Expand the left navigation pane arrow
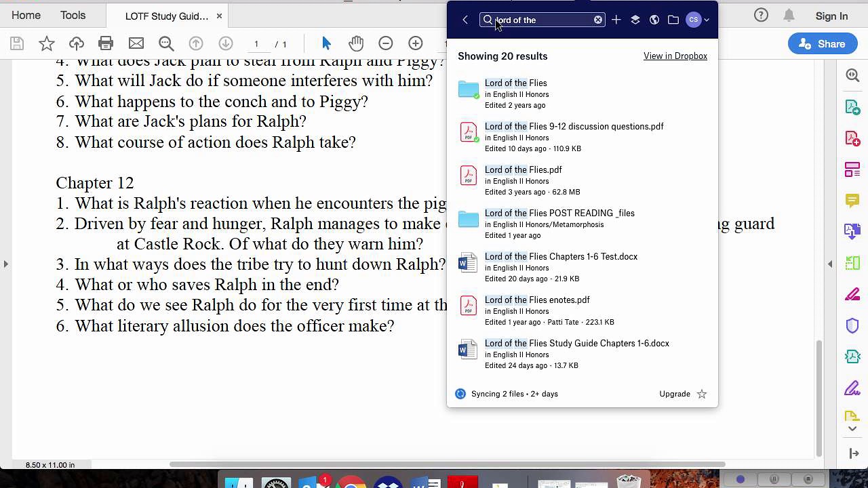868x488 pixels. click(6, 264)
